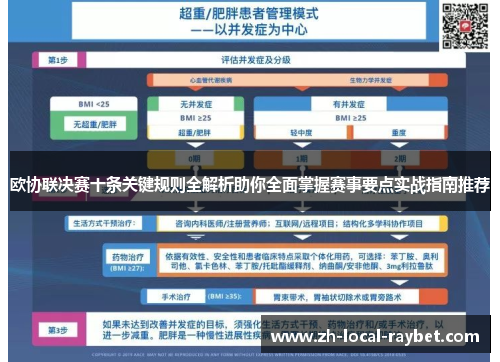This screenshot has height=362, width=500.
Task: Click the text 胃束带术, 胃袖状切除术或胃旁路术
Action: pyautogui.click(x=337, y=297)
